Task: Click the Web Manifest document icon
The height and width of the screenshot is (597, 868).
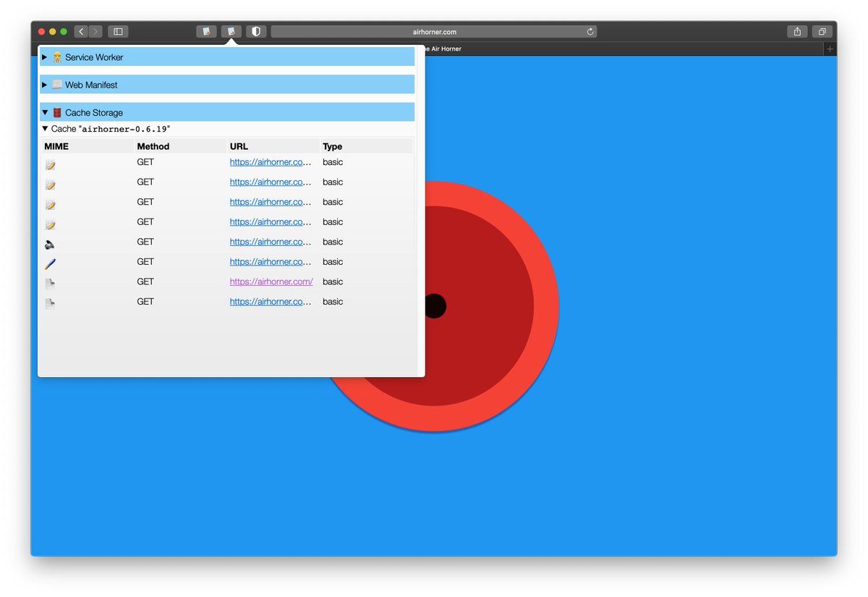Action: tap(57, 85)
